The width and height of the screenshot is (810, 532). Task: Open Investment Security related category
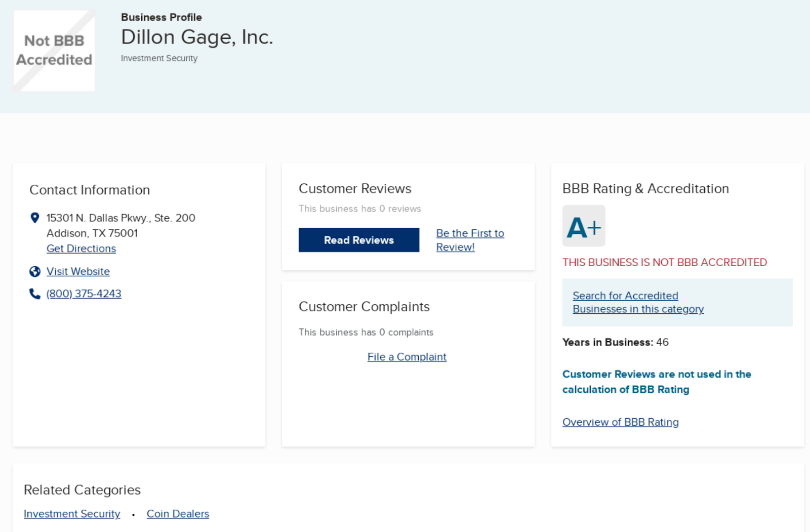pyautogui.click(x=72, y=514)
